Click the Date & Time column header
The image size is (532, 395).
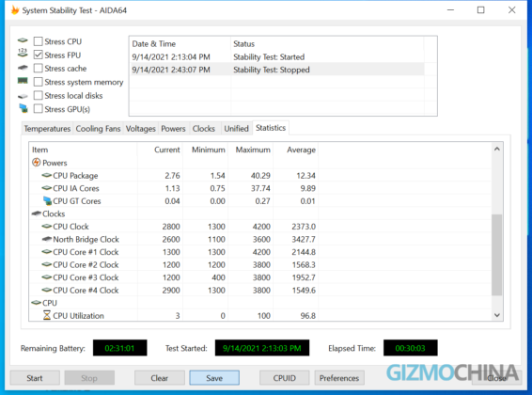point(180,44)
